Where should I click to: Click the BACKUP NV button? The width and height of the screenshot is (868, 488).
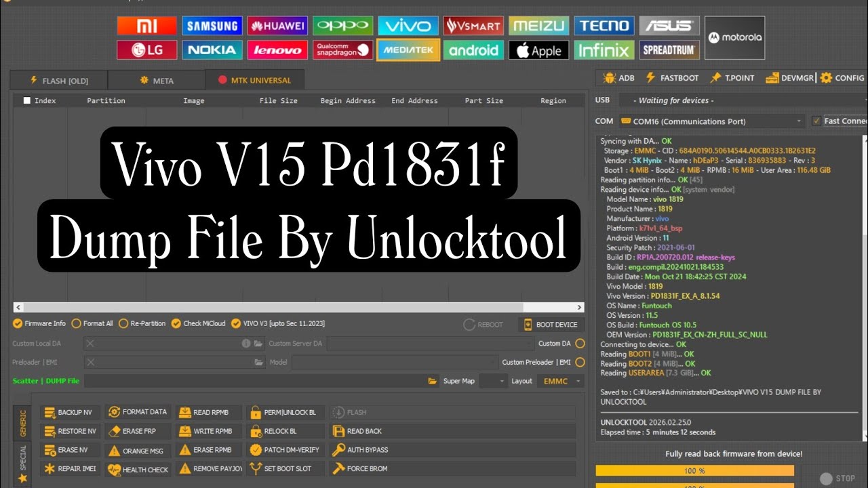click(x=70, y=412)
